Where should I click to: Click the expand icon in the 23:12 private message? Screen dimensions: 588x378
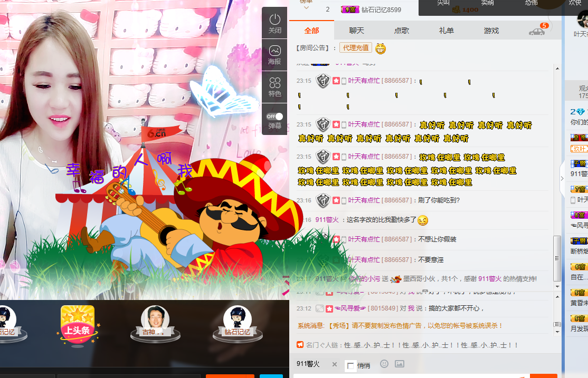coord(319,309)
